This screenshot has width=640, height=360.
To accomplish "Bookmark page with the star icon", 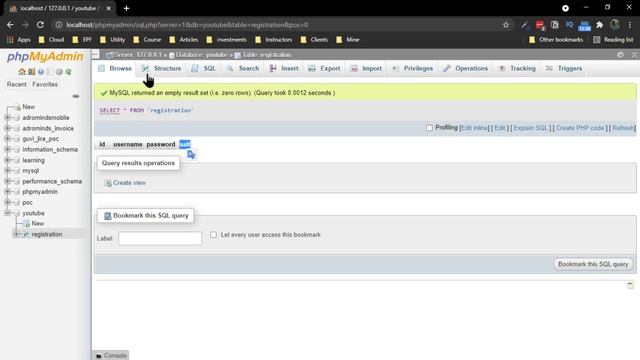I will coord(506,25).
